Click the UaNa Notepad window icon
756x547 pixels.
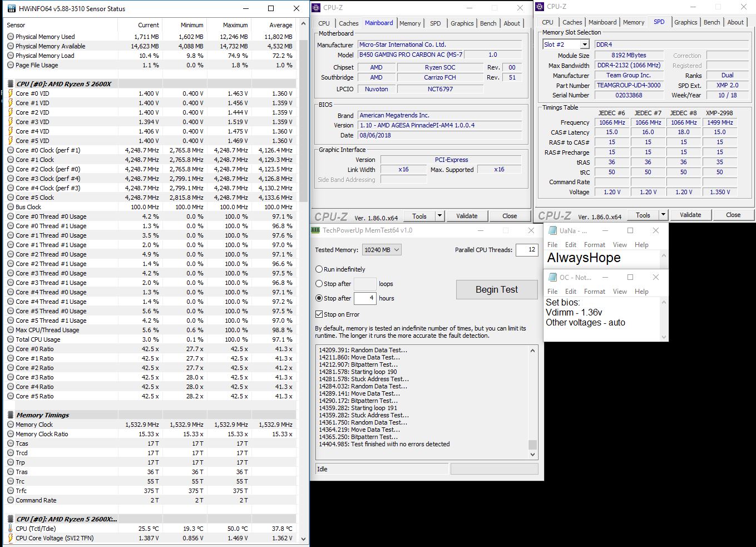[553, 230]
